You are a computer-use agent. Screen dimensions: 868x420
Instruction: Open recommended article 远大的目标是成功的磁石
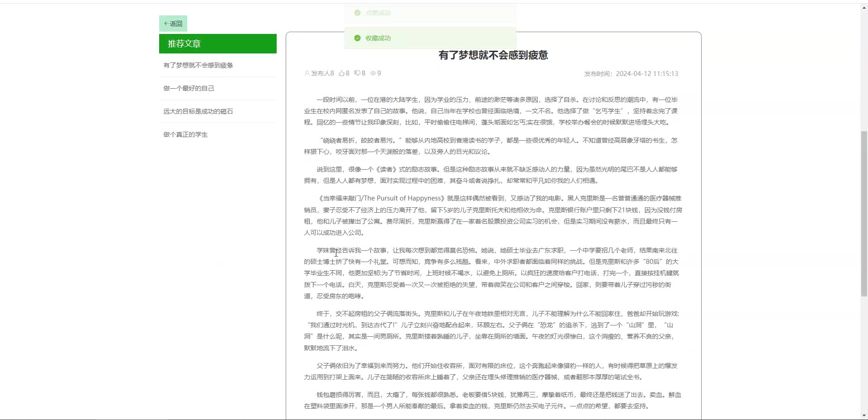click(198, 111)
